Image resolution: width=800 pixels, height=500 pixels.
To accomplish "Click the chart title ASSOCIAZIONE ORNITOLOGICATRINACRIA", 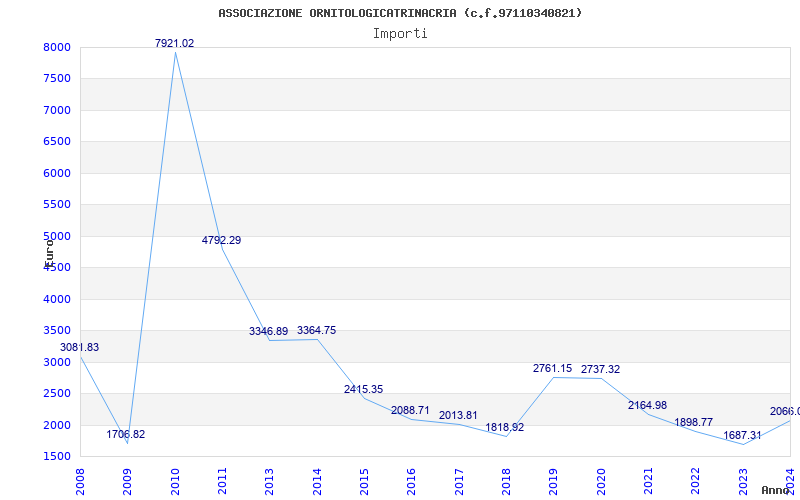I will (400, 13).
